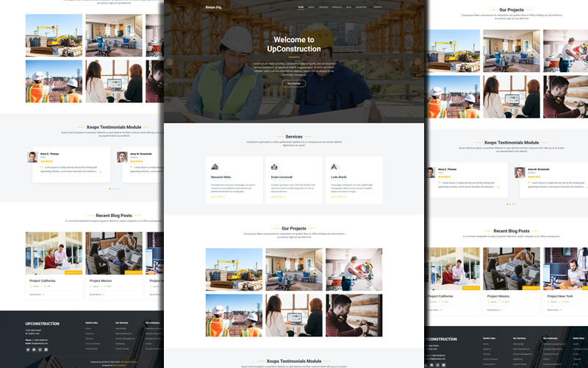Open the LinkedIn icon in left footer
This screenshot has width=588, height=368.
coord(46,350)
